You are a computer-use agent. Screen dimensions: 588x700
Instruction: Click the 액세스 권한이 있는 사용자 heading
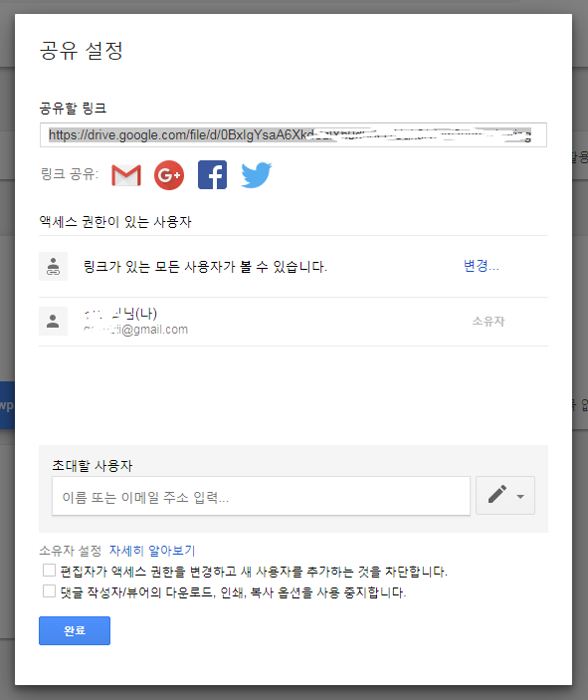coord(115,221)
